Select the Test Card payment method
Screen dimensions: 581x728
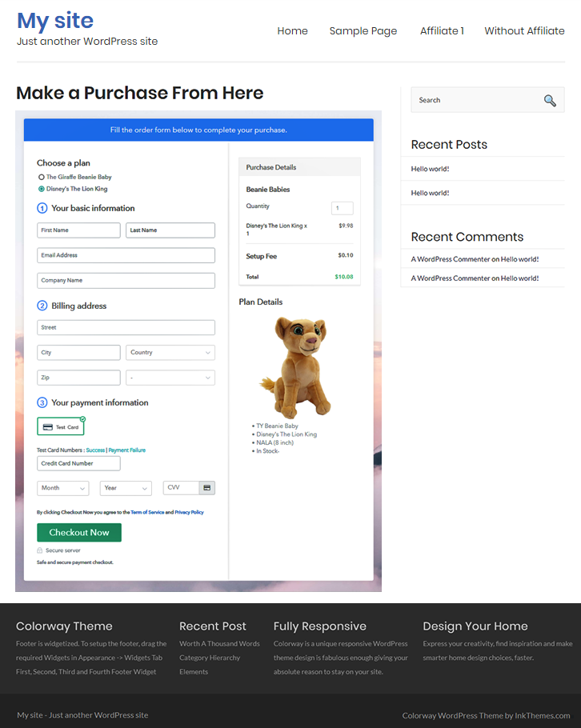point(61,426)
